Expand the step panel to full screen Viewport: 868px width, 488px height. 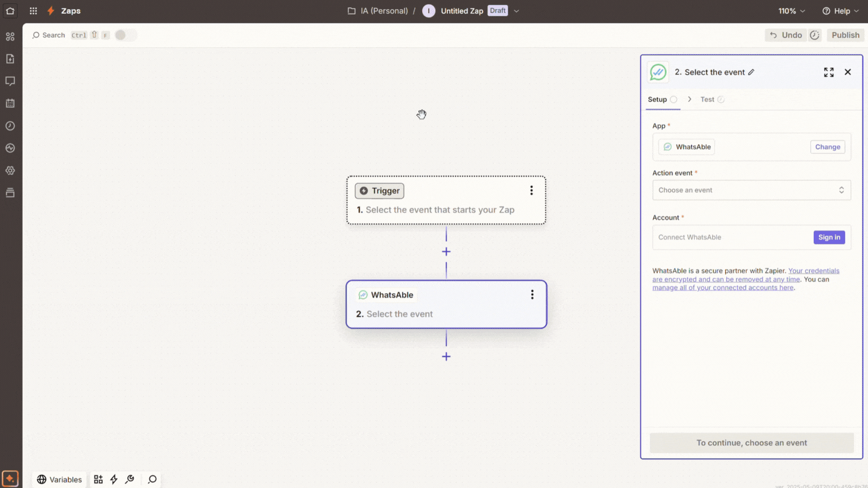coord(828,72)
